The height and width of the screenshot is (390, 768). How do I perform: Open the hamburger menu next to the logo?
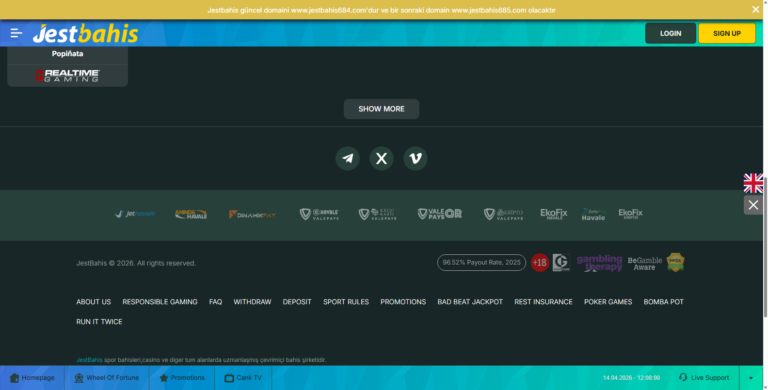click(16, 33)
